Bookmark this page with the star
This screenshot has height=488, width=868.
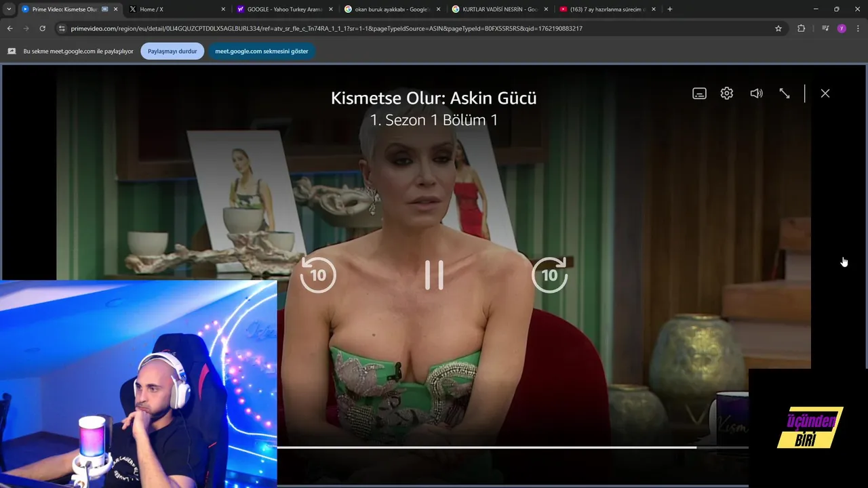pos(778,28)
